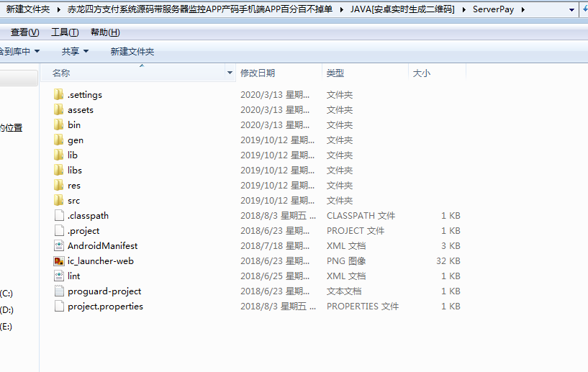
Task: Open the 共享 dropdown in the toolbar
Action: [x=75, y=51]
